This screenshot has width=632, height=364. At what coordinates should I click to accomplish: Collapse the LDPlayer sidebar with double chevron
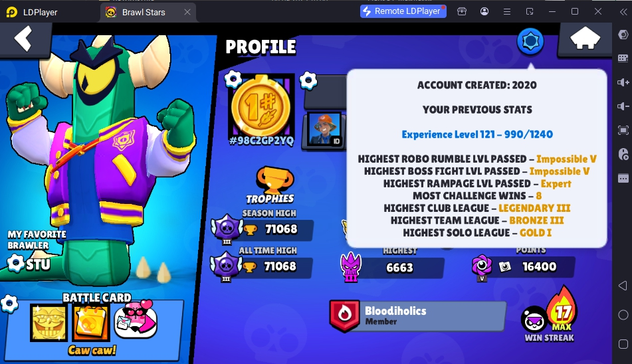click(623, 12)
